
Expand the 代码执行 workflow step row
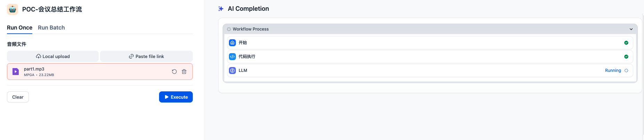coord(430,57)
